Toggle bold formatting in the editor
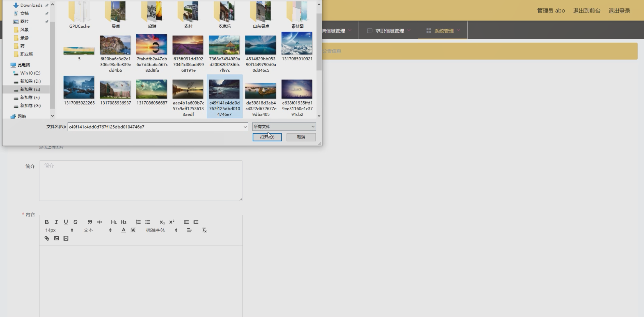Screen dimensions: 644x317 pyautogui.click(x=47, y=222)
